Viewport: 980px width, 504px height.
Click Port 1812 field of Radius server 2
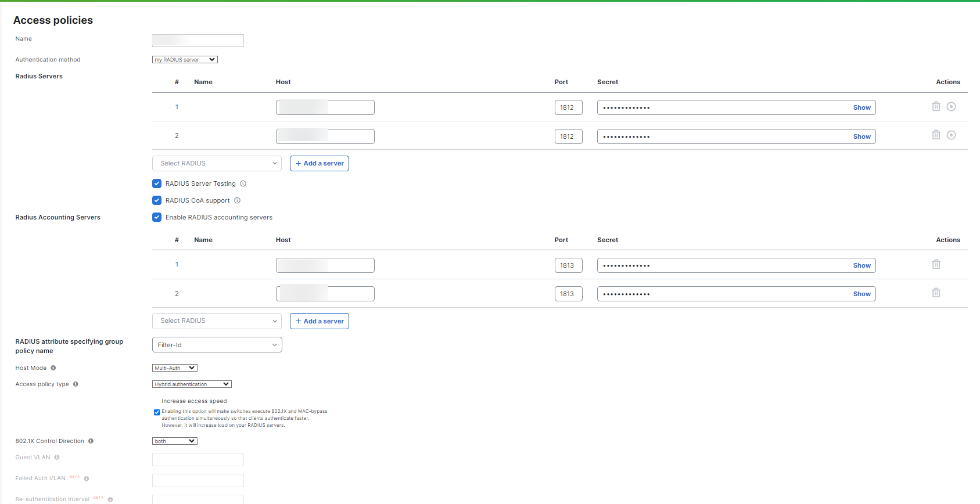click(569, 136)
